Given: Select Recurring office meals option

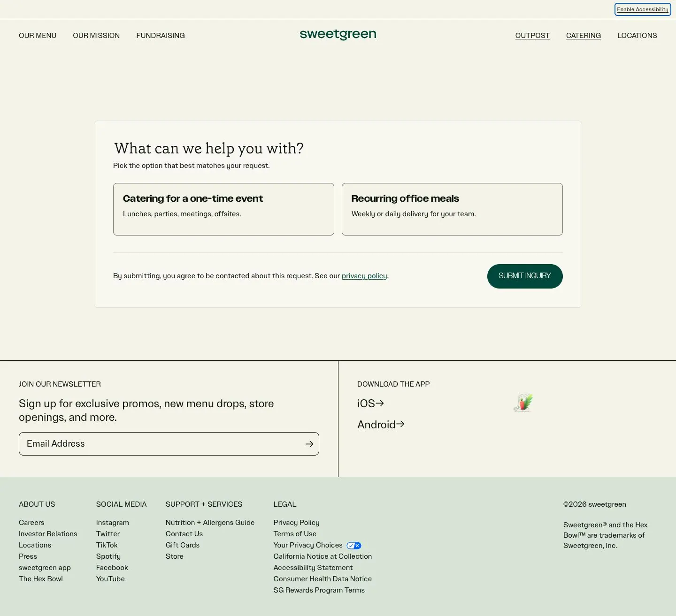Looking at the screenshot, I should (452, 209).
